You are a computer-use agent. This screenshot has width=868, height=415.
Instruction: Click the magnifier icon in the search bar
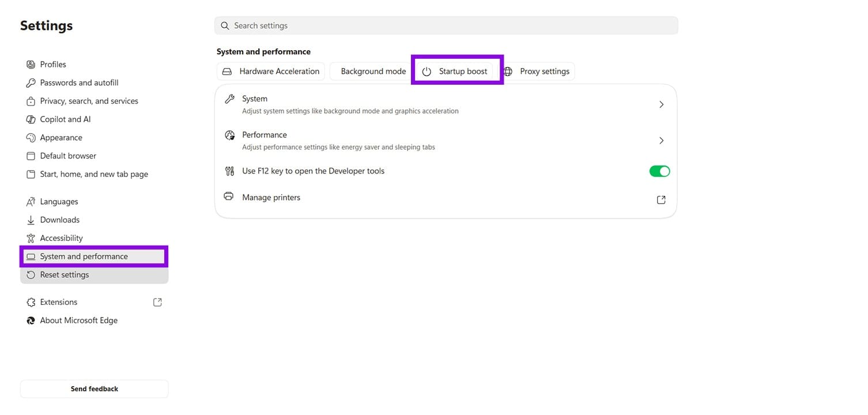[x=225, y=25]
